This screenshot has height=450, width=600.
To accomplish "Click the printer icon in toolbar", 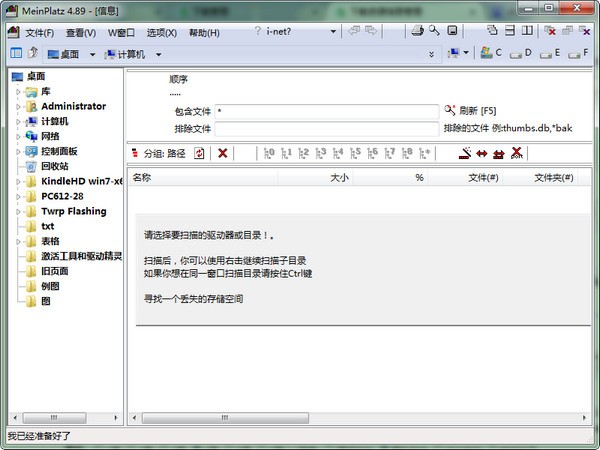I will pos(417,31).
